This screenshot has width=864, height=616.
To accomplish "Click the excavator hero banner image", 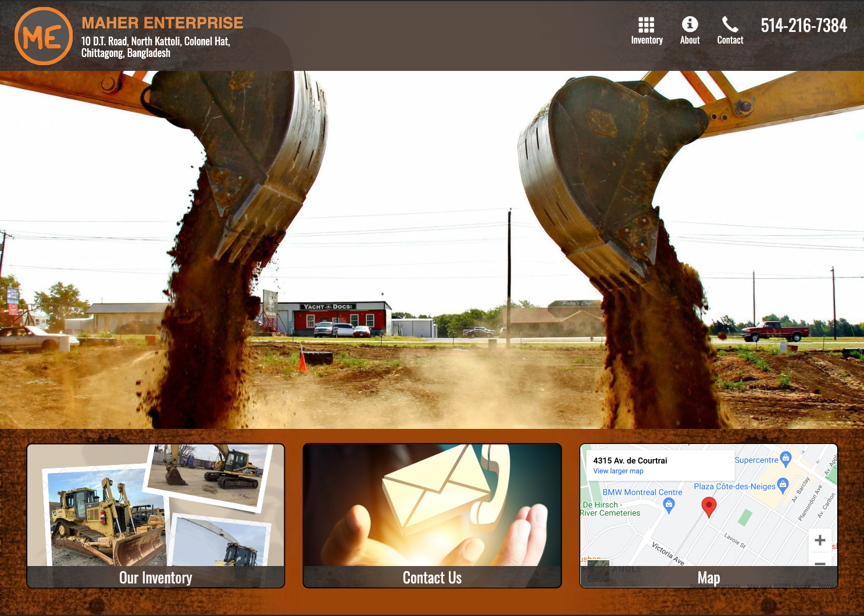I will coord(432,250).
